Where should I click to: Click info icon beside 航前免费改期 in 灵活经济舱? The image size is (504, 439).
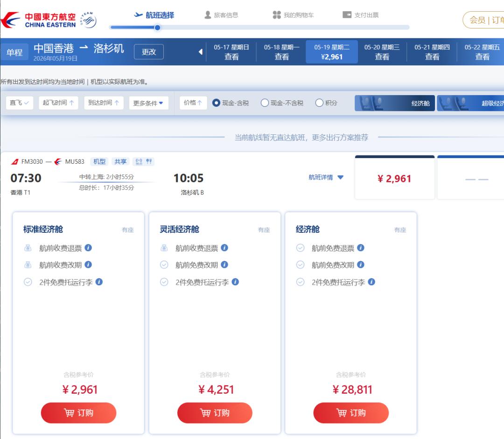(224, 265)
